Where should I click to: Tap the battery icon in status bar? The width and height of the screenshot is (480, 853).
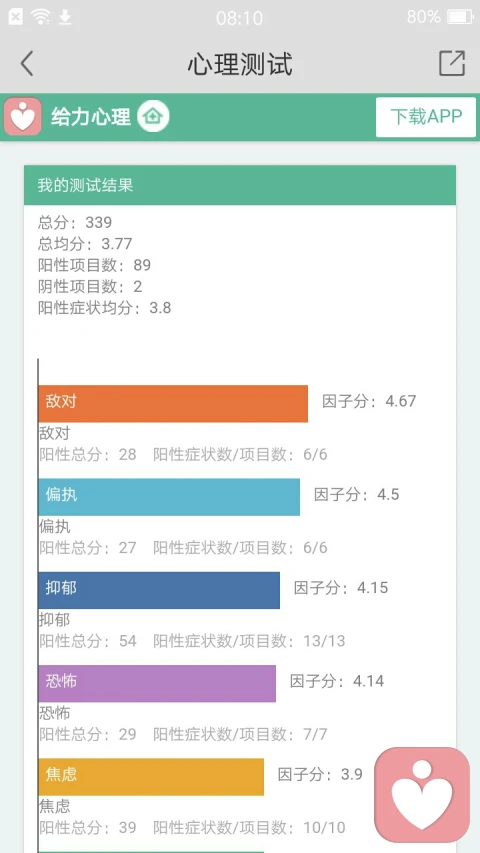point(460,17)
